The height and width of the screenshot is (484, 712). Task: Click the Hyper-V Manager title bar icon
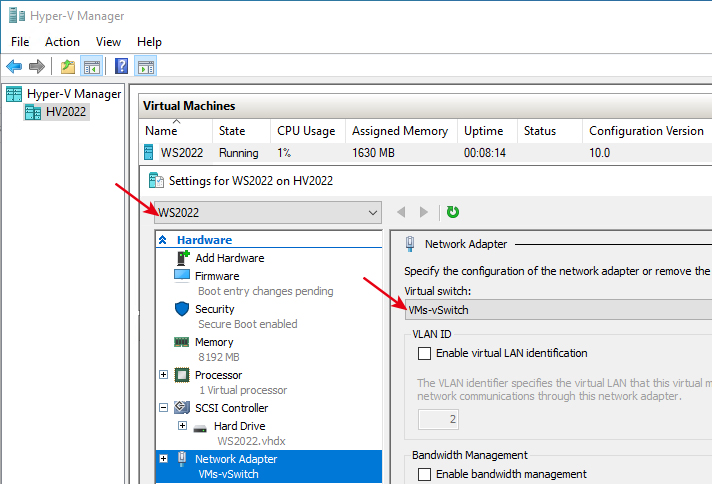tap(17, 15)
